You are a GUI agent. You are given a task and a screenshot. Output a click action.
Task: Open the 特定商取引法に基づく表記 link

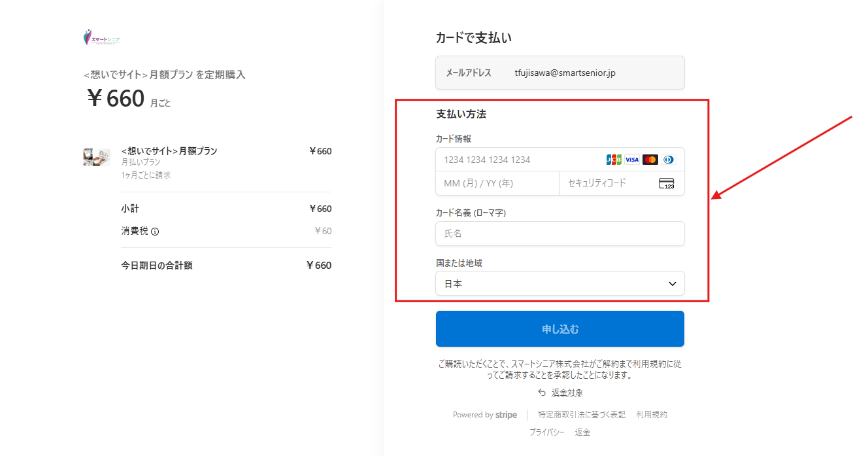click(x=581, y=415)
